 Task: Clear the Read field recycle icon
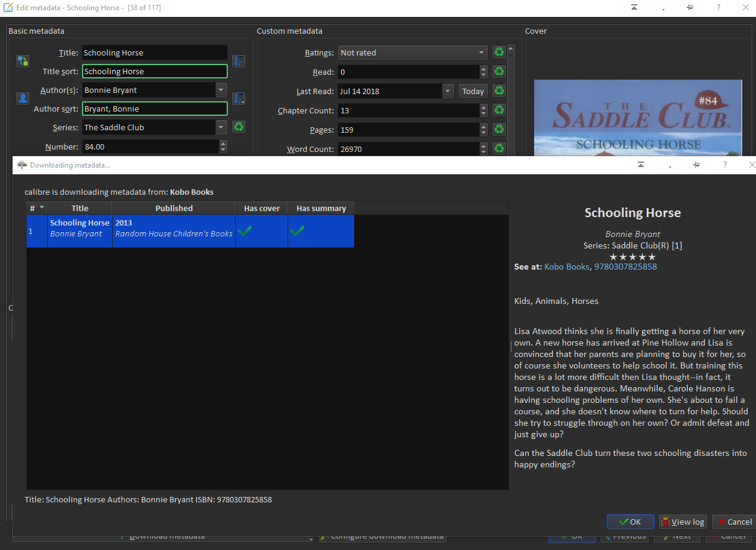(499, 72)
